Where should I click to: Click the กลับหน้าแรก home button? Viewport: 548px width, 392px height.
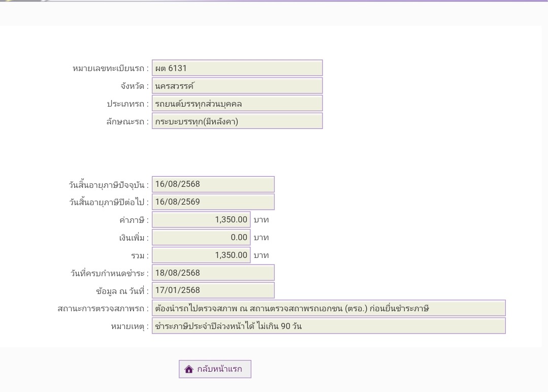pyautogui.click(x=215, y=369)
